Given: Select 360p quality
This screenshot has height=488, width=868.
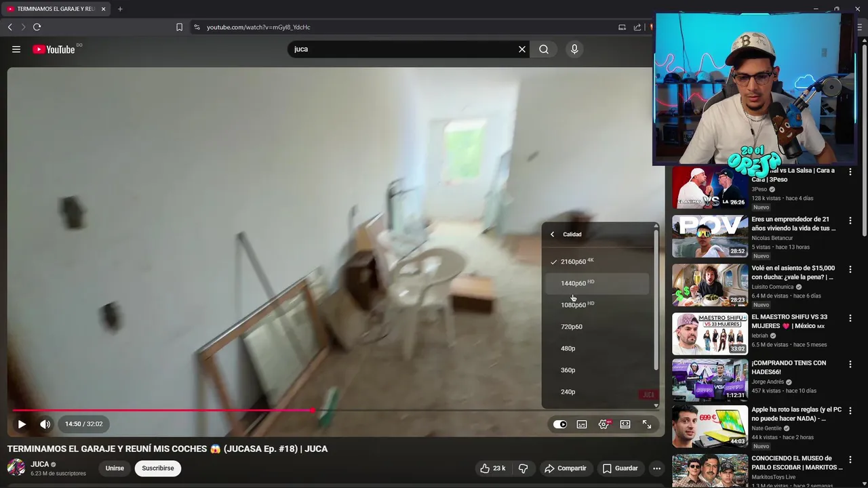Looking at the screenshot, I should pyautogui.click(x=597, y=370).
